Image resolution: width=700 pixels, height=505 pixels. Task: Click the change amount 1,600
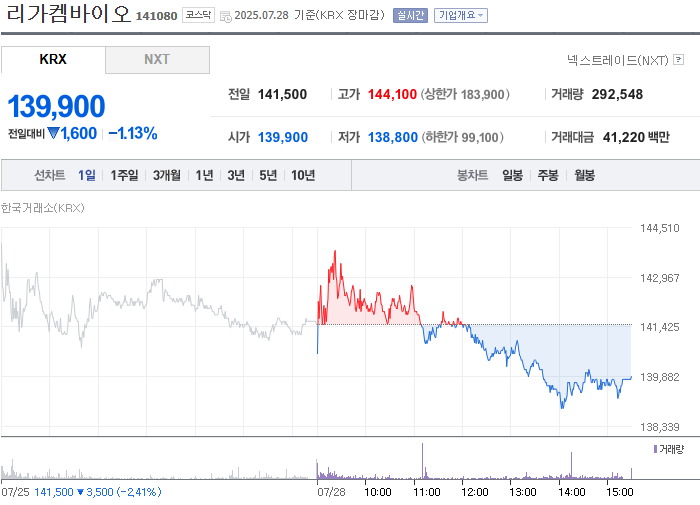click(79, 134)
